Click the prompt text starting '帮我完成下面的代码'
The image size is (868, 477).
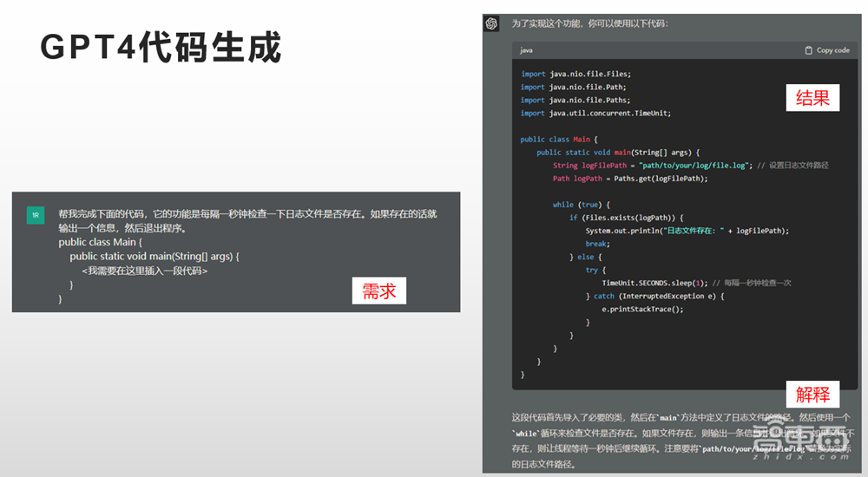[x=248, y=221]
